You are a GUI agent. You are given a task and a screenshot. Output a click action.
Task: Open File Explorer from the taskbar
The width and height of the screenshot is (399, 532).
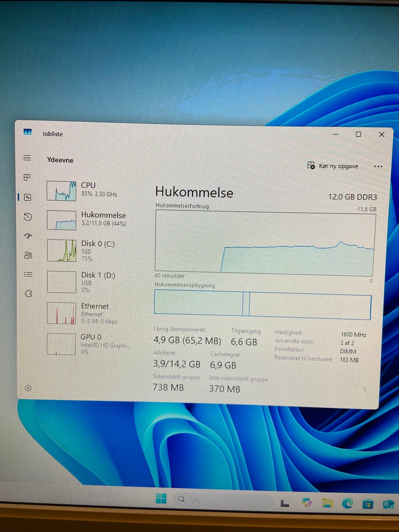328,503
